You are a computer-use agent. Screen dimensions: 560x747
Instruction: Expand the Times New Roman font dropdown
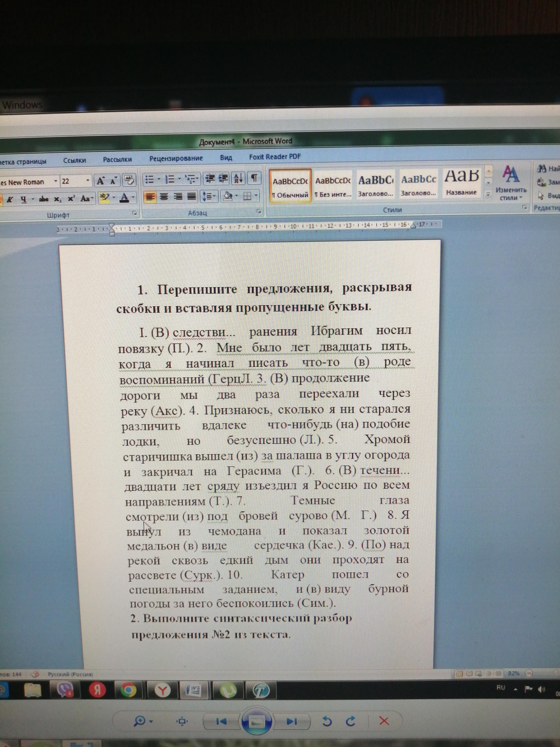pyautogui.click(x=56, y=181)
